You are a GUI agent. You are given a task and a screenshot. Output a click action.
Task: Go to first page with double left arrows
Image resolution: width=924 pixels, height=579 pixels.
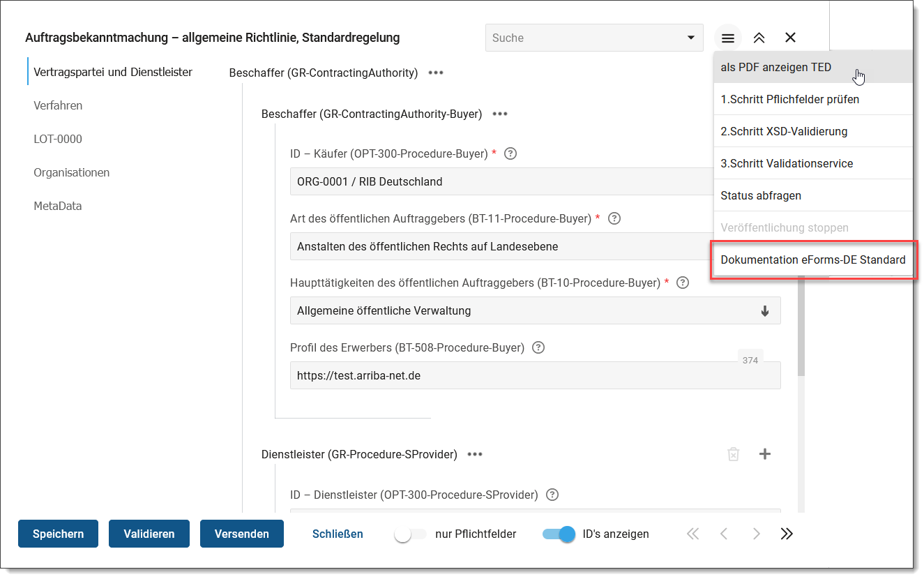[x=692, y=534]
